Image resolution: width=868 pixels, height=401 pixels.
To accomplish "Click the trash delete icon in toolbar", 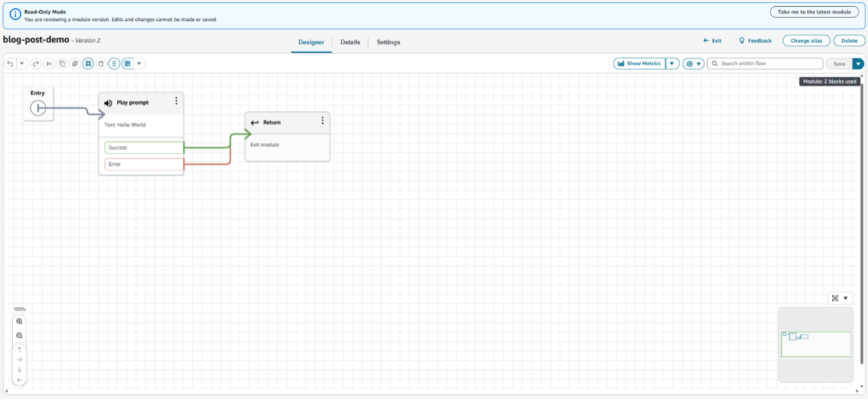I will click(101, 64).
